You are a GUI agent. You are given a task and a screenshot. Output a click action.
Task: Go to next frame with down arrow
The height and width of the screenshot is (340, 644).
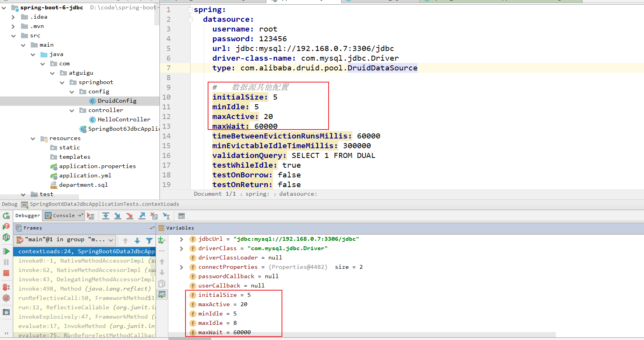pos(137,240)
